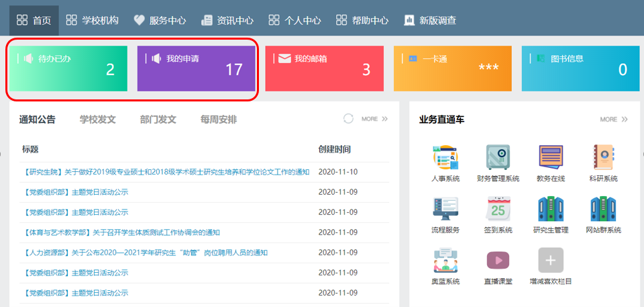
Task: Click MORE in the notices panel
Action: pyautogui.click(x=374, y=119)
